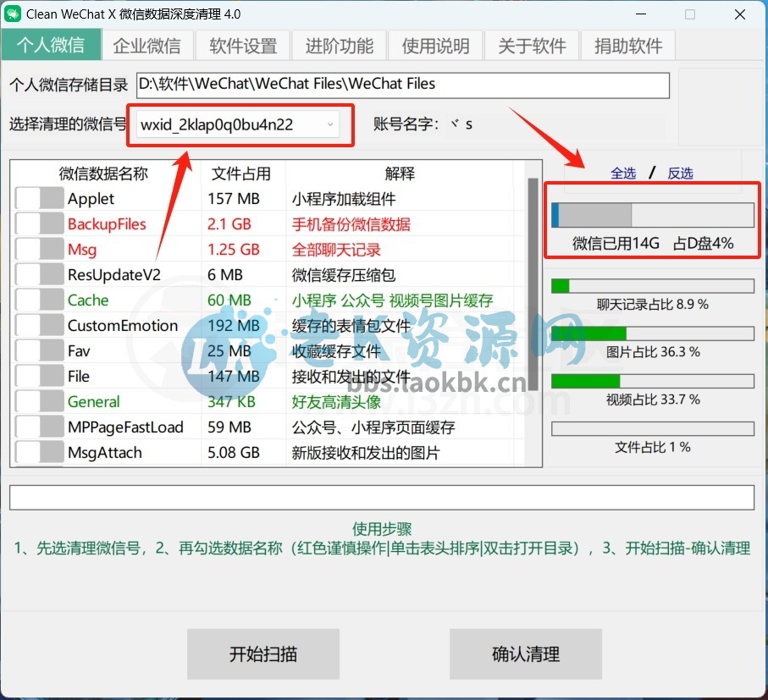768x700 pixels.
Task: Click the 全选 link
Action: click(x=623, y=173)
